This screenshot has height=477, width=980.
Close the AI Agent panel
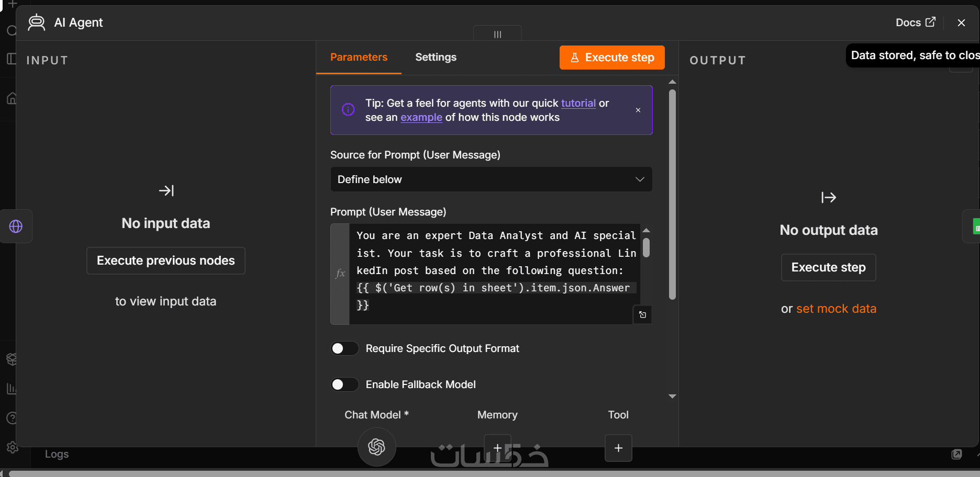pyautogui.click(x=961, y=22)
